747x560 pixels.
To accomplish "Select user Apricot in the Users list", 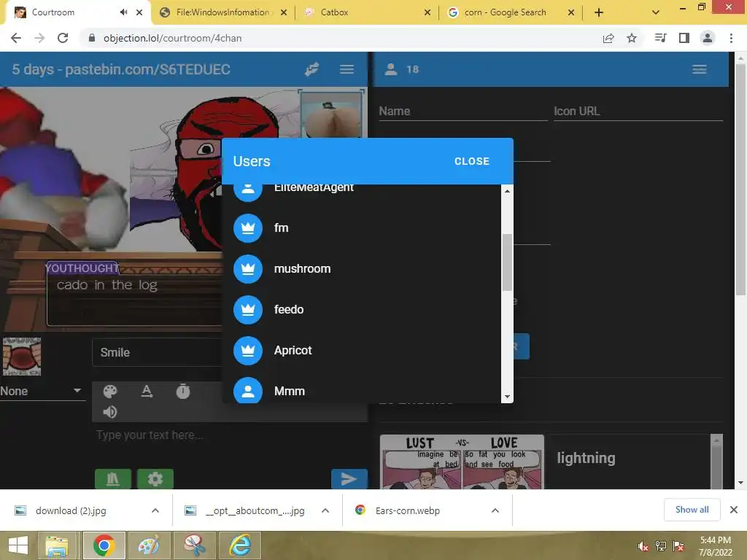I will point(362,351).
